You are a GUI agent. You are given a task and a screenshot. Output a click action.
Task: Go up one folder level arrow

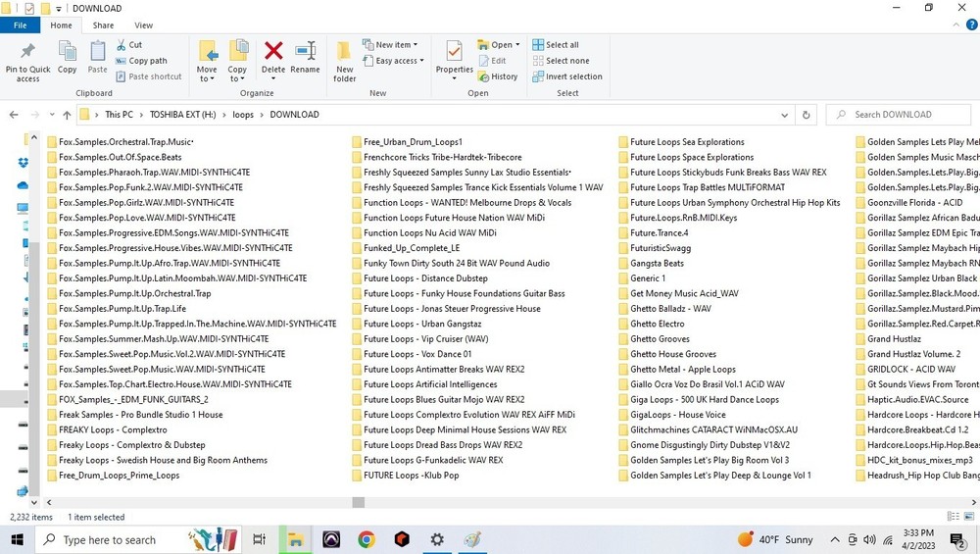[x=67, y=115]
